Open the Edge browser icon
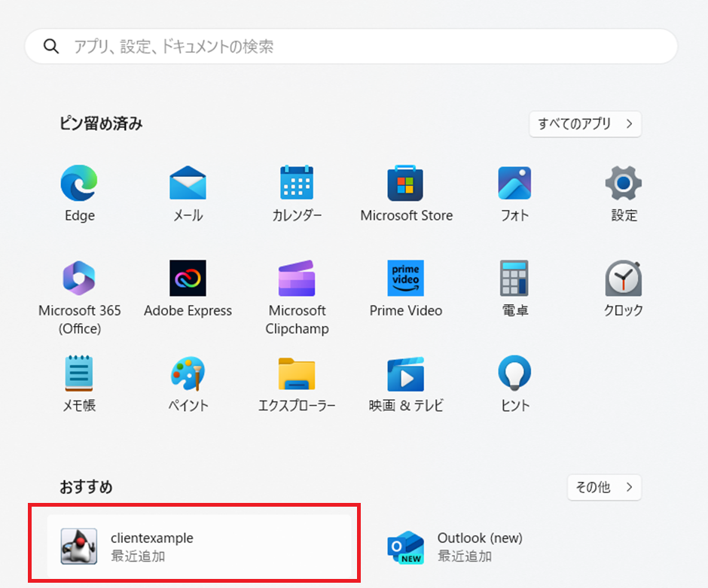 coord(79,183)
